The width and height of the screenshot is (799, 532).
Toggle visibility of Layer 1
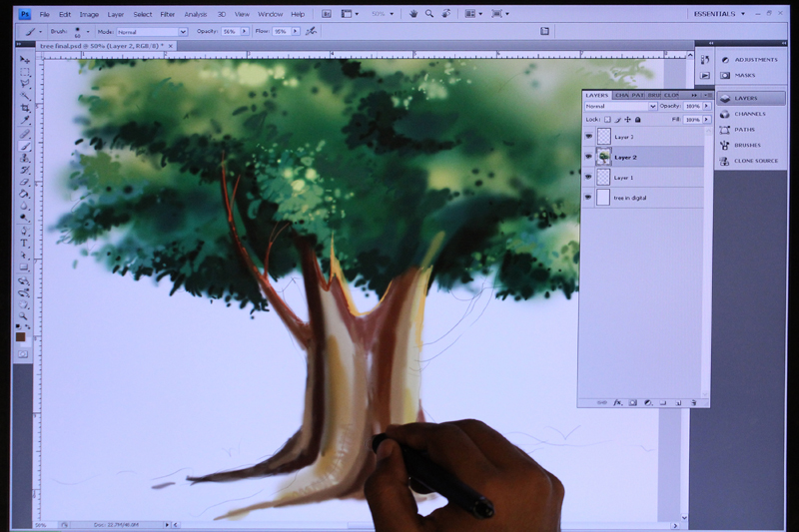pos(588,177)
